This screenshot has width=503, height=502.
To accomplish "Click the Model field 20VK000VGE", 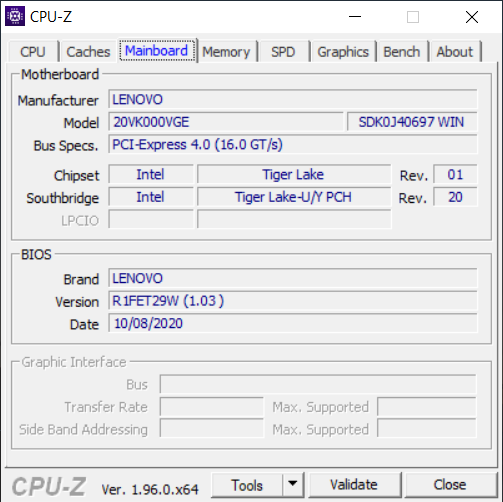I will click(x=226, y=122).
